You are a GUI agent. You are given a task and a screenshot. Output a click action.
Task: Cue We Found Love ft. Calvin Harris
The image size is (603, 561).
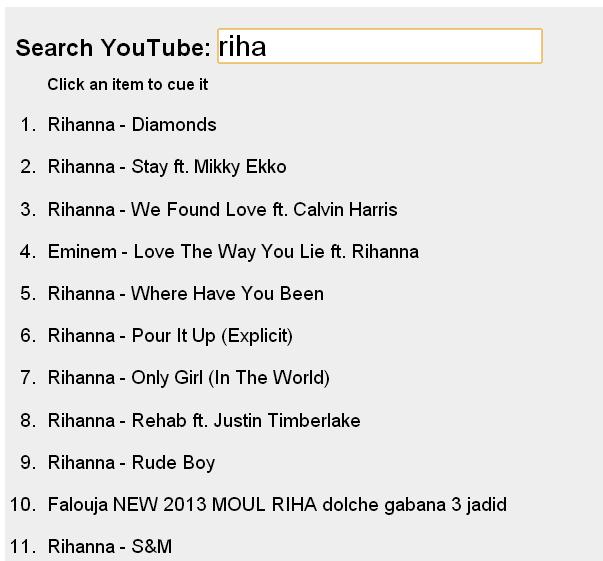222,210
